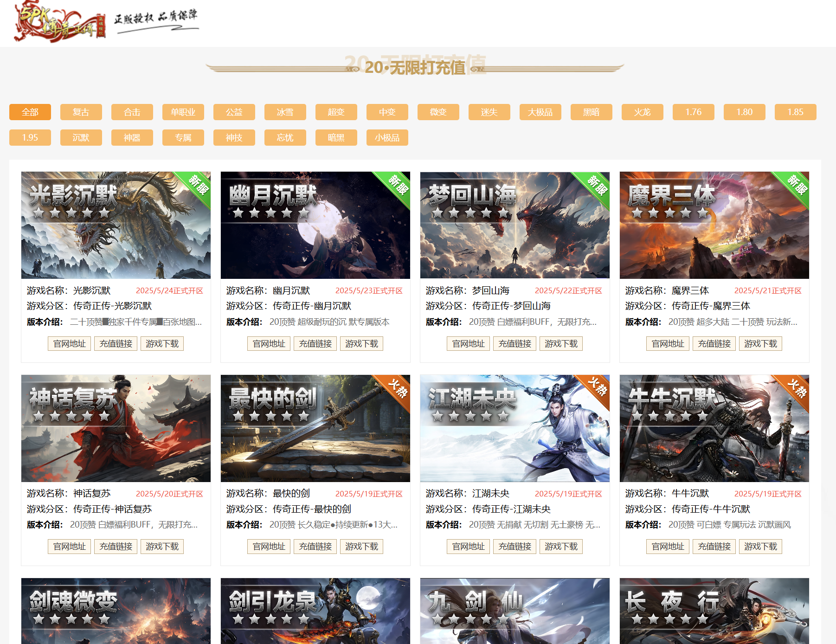Open the 牛牛沉默 game banner image
The height and width of the screenshot is (644, 836).
point(714,428)
